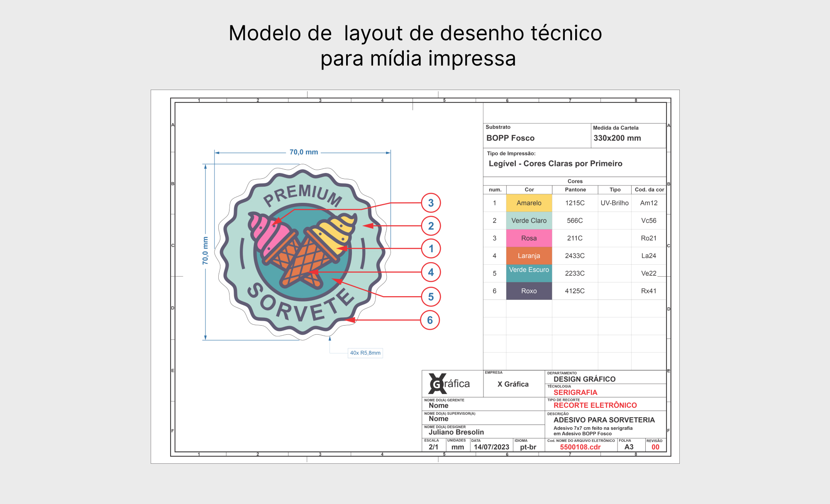The image size is (830, 504).
Task: Click the numbered callout circle 3
Action: [x=431, y=203]
